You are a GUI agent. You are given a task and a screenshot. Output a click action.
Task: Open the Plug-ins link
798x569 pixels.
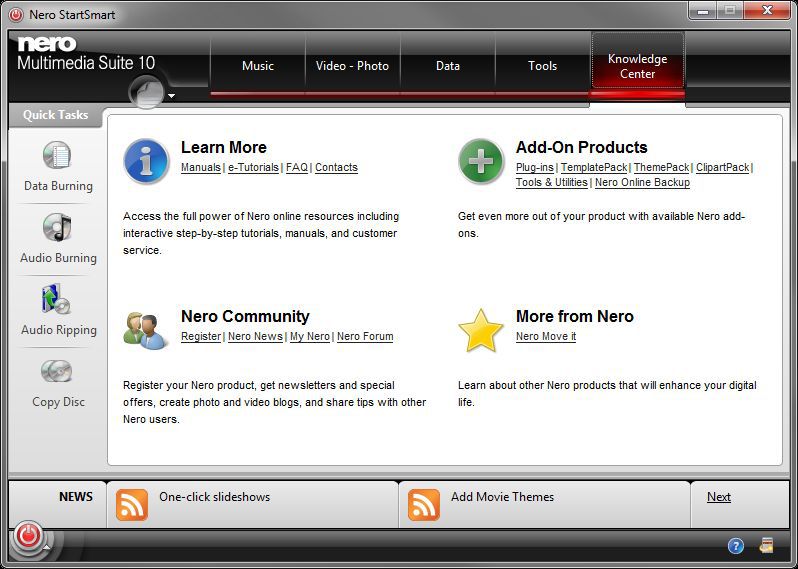(535, 167)
